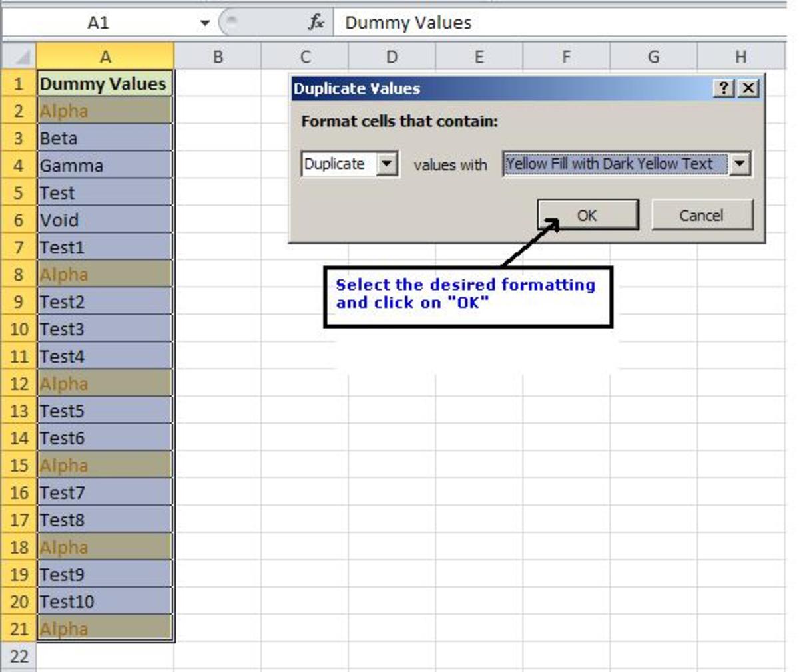This screenshot has height=672, width=799.
Task: Select the cell containing Void
Action: (x=103, y=220)
